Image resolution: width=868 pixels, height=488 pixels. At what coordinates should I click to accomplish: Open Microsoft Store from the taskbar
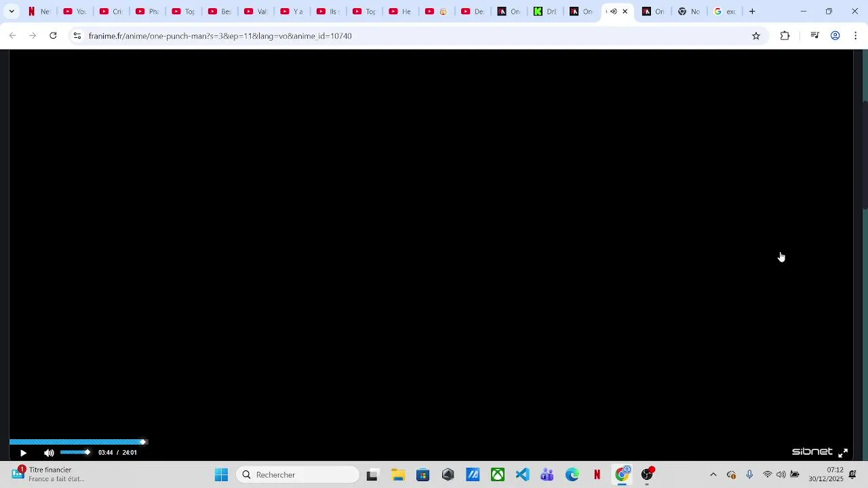pyautogui.click(x=423, y=475)
